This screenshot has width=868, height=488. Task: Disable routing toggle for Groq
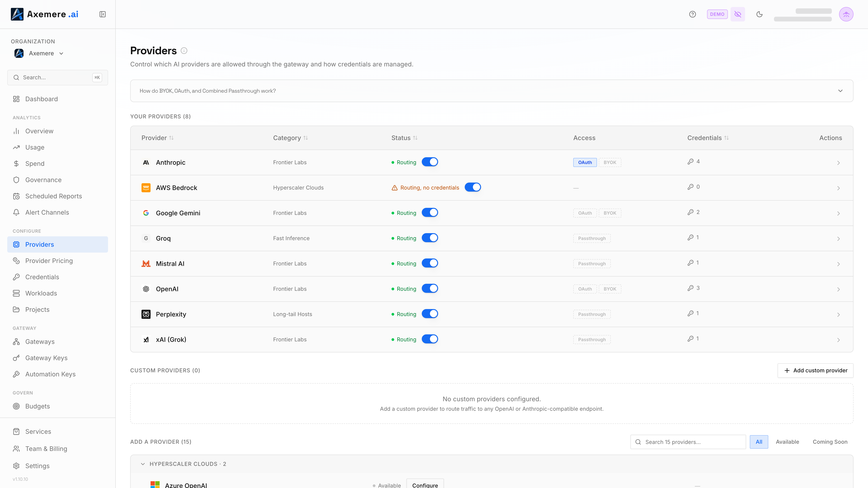(430, 238)
